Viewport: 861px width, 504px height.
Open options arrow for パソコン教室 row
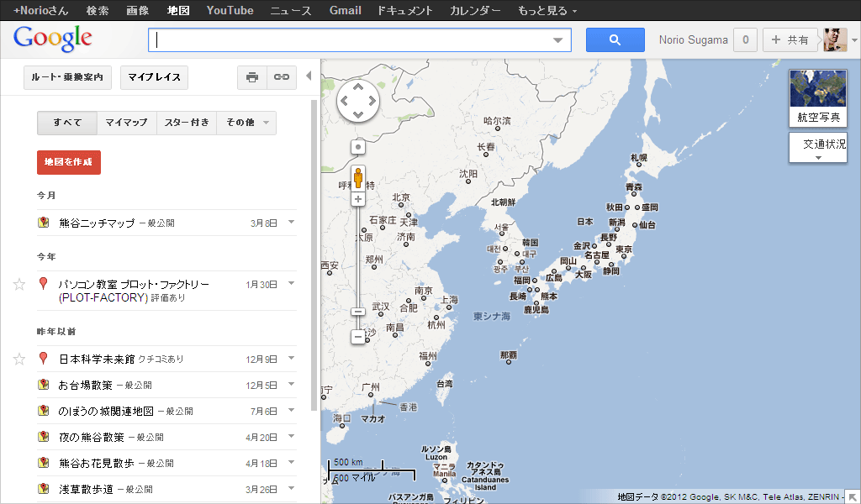pyautogui.click(x=291, y=284)
